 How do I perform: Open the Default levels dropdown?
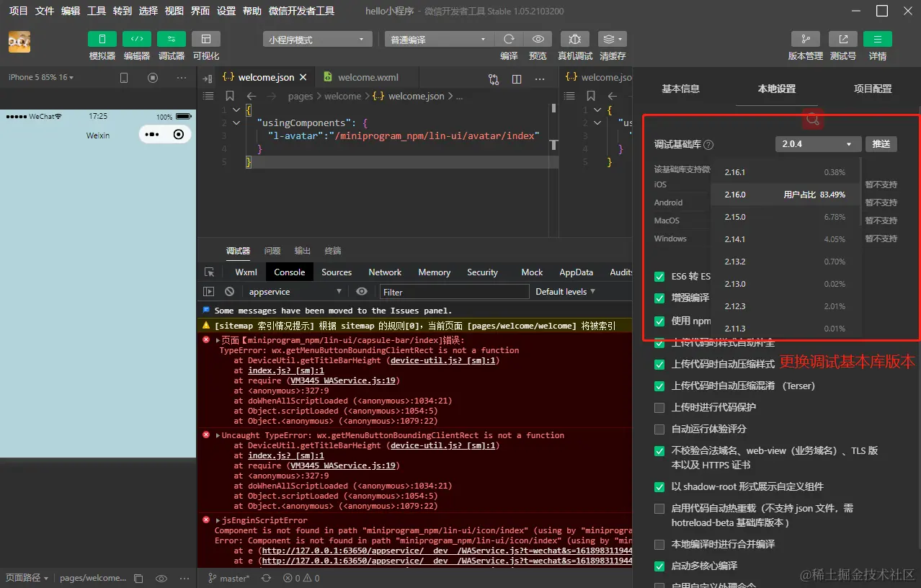coord(566,292)
